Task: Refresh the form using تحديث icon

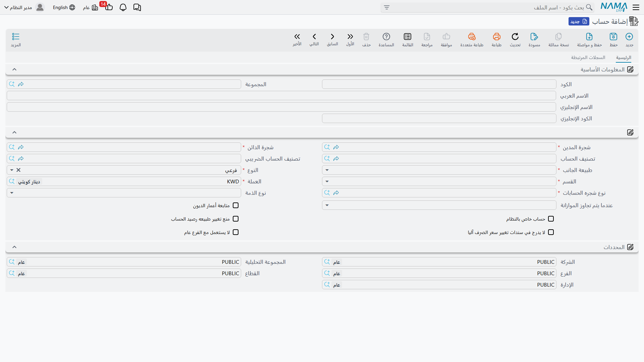Action: point(515,37)
